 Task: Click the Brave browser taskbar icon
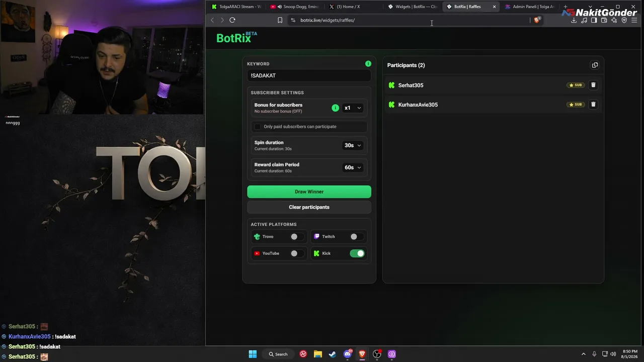point(362,354)
